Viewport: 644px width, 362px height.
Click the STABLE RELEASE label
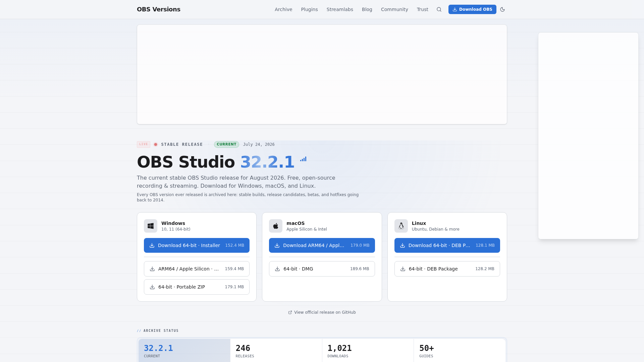coord(182,144)
